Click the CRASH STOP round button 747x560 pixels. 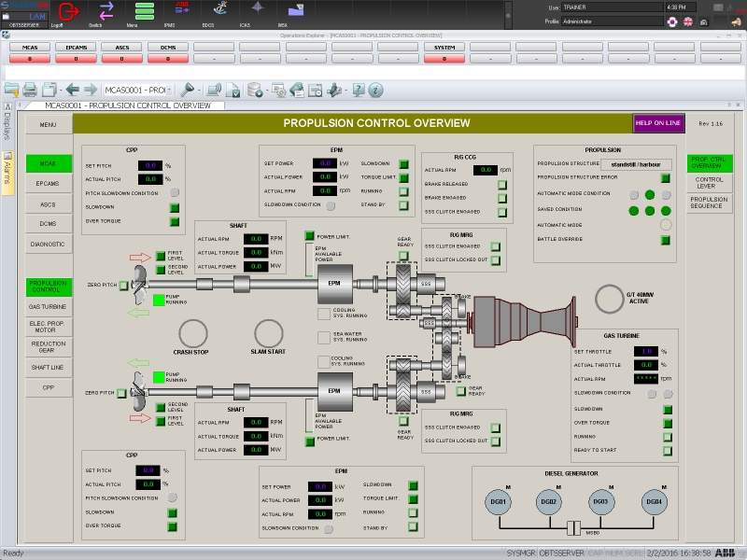tap(194, 333)
